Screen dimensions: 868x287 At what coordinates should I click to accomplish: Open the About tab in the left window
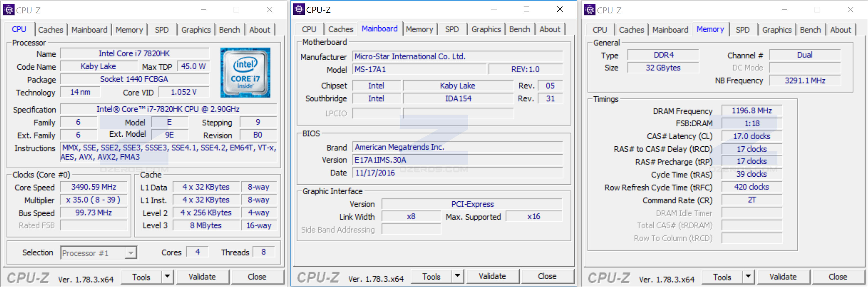(x=259, y=30)
